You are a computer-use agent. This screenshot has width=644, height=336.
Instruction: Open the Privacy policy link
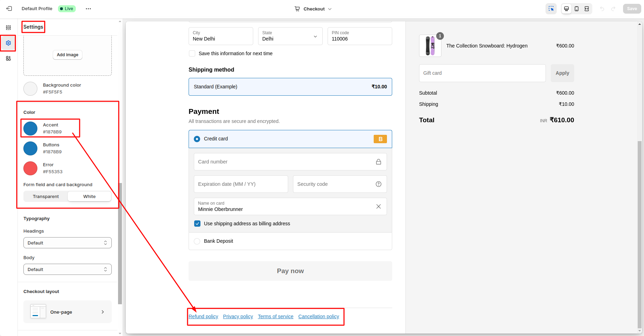(238, 316)
